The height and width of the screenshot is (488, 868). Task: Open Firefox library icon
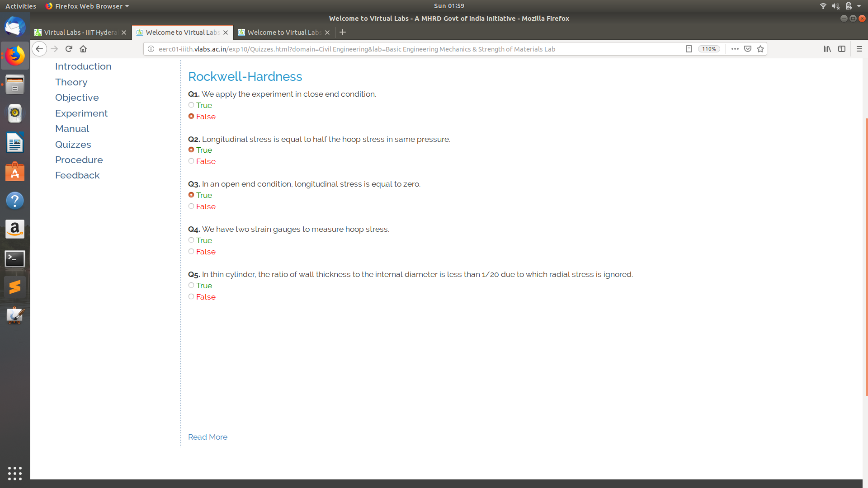827,49
